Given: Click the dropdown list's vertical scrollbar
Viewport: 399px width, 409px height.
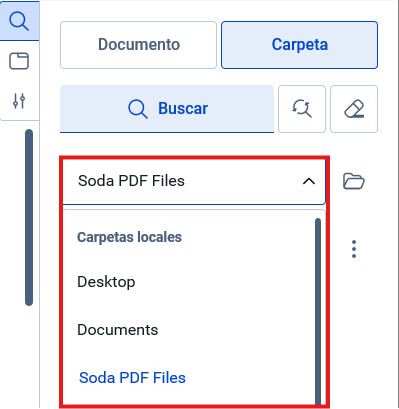Looking at the screenshot, I should [x=318, y=311].
